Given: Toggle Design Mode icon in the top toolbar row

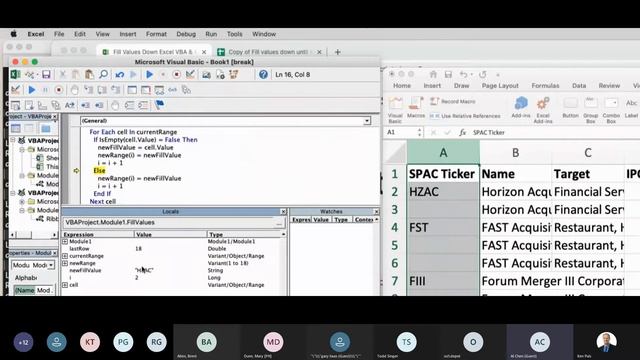Looking at the screenshot, I should coord(190,74).
